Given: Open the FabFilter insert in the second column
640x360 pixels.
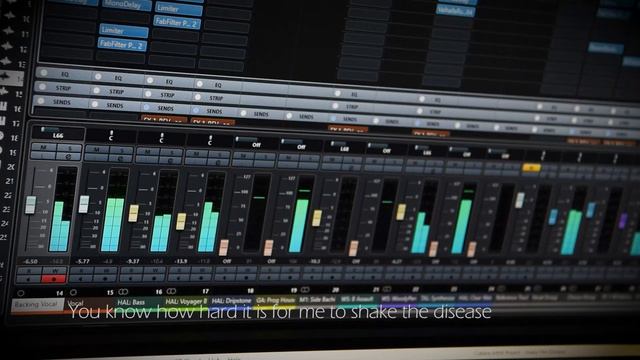Looking at the screenshot, I should [122, 44].
